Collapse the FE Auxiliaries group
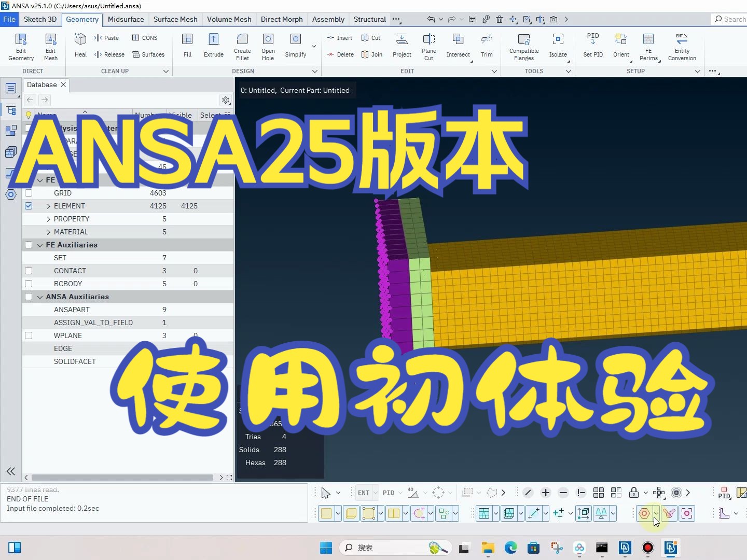 tap(40, 245)
